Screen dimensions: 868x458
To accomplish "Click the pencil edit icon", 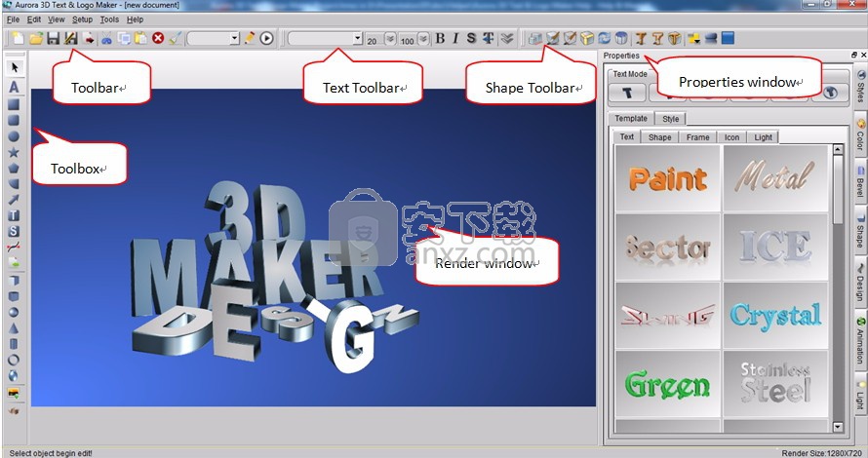I will pos(250,38).
